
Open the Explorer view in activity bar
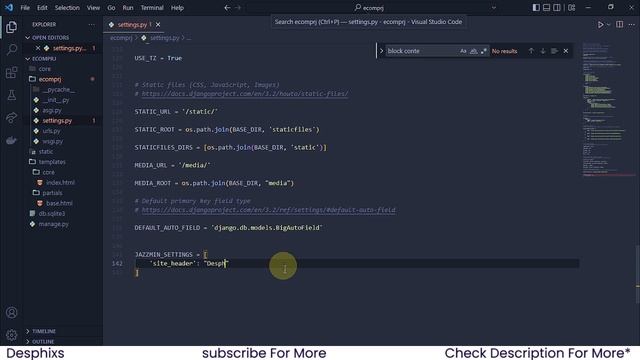coord(11,27)
